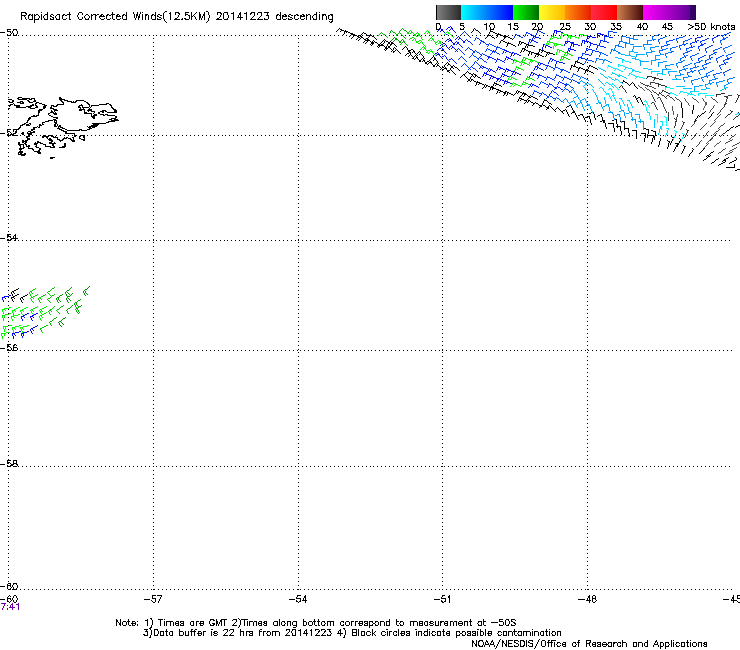Click the -50 latitude axis label
This screenshot has height=650, width=740.
(x=9, y=33)
